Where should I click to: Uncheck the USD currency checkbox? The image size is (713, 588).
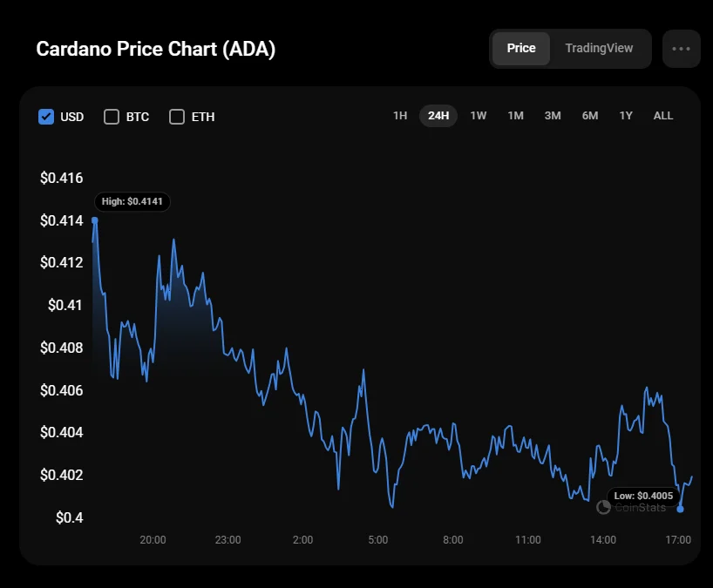coord(47,117)
